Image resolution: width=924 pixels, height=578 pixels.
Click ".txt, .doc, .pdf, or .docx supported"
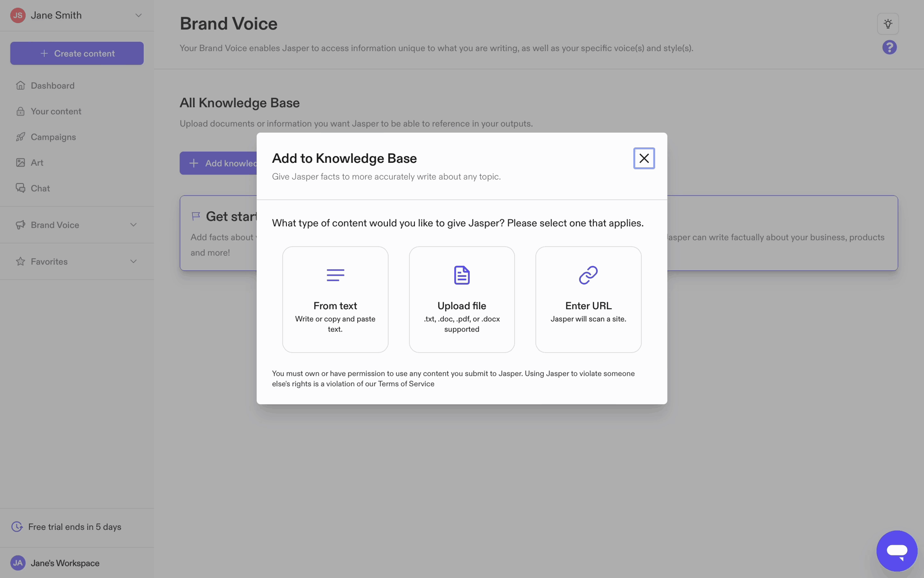coord(462,324)
